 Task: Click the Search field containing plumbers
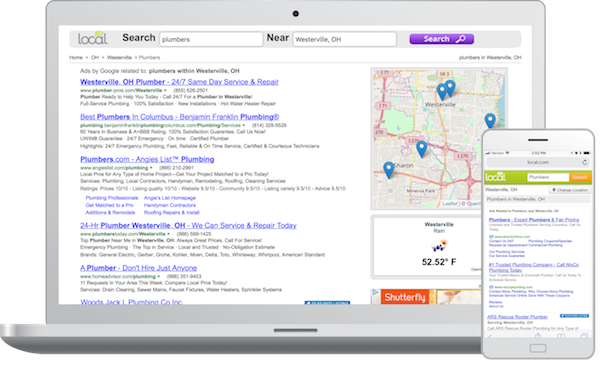coord(211,39)
